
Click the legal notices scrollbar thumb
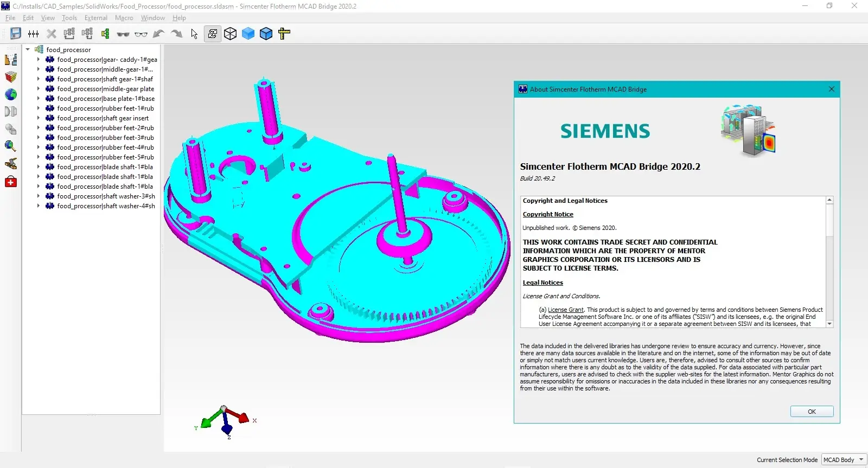829,220
